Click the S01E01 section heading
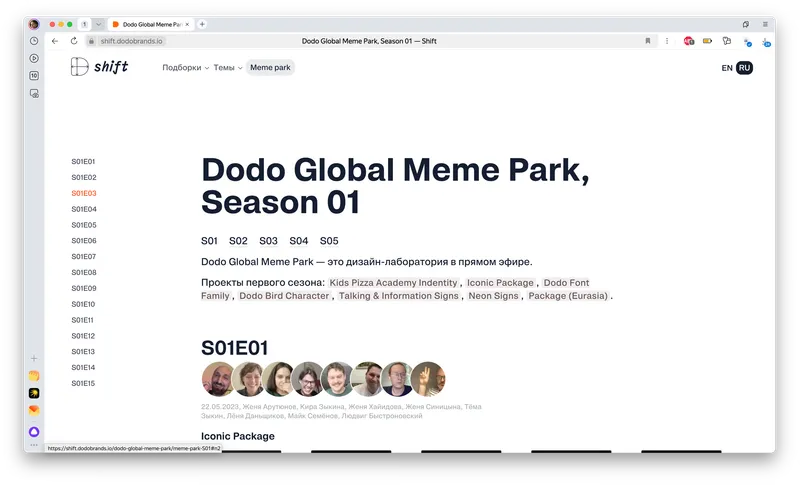 (234, 348)
